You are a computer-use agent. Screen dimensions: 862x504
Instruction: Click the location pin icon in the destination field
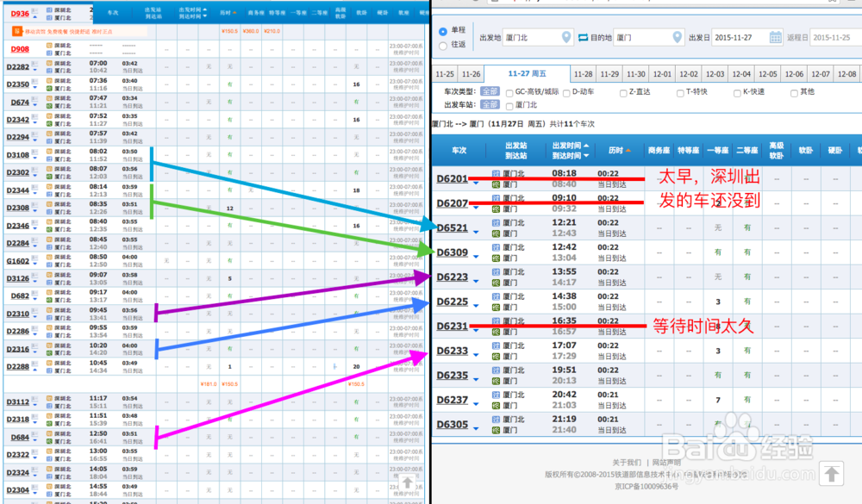click(x=678, y=37)
